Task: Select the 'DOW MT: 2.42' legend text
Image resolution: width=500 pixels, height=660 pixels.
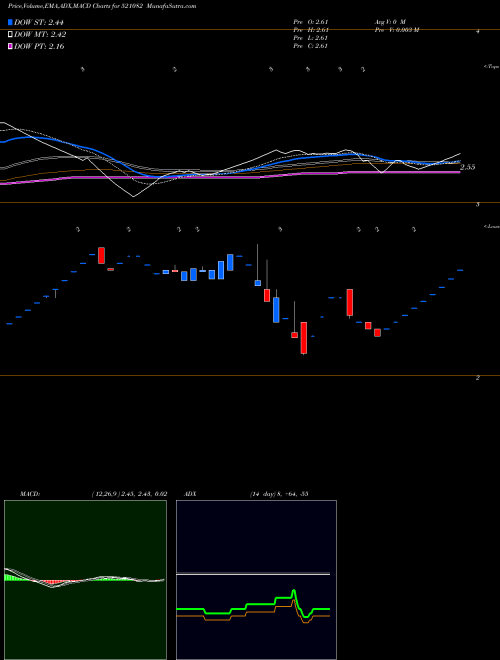Action: click(40, 35)
